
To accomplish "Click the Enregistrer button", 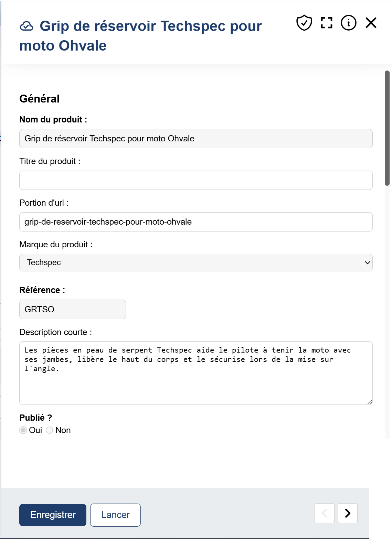I will [x=53, y=515].
